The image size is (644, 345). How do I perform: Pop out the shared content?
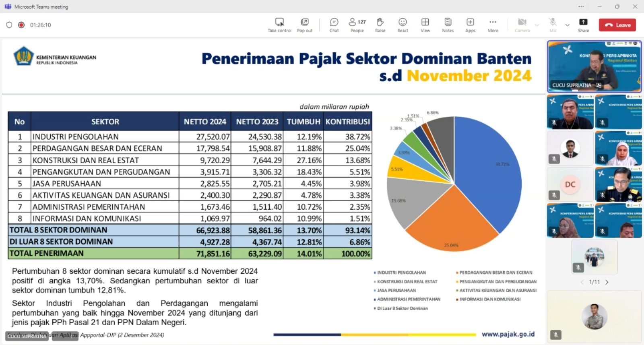(x=305, y=25)
